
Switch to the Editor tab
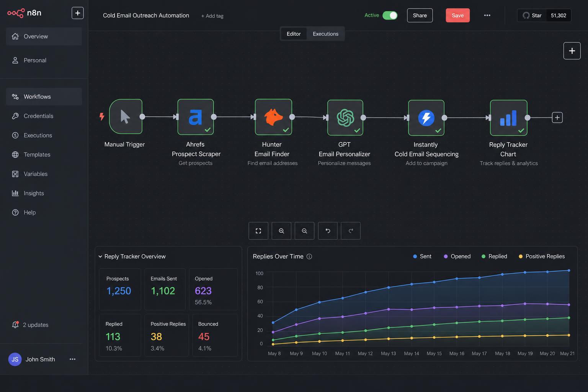pyautogui.click(x=294, y=34)
